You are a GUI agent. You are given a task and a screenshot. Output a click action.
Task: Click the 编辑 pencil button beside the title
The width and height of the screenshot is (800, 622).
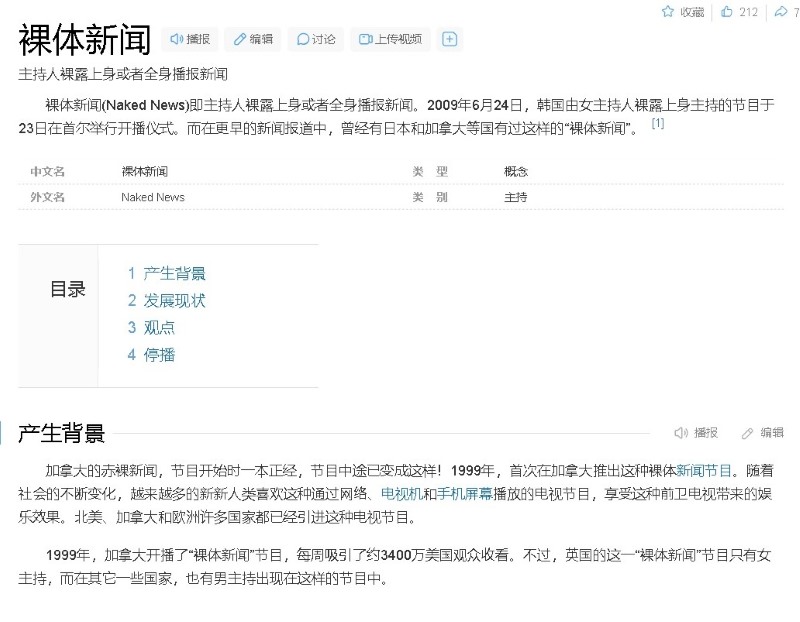253,39
